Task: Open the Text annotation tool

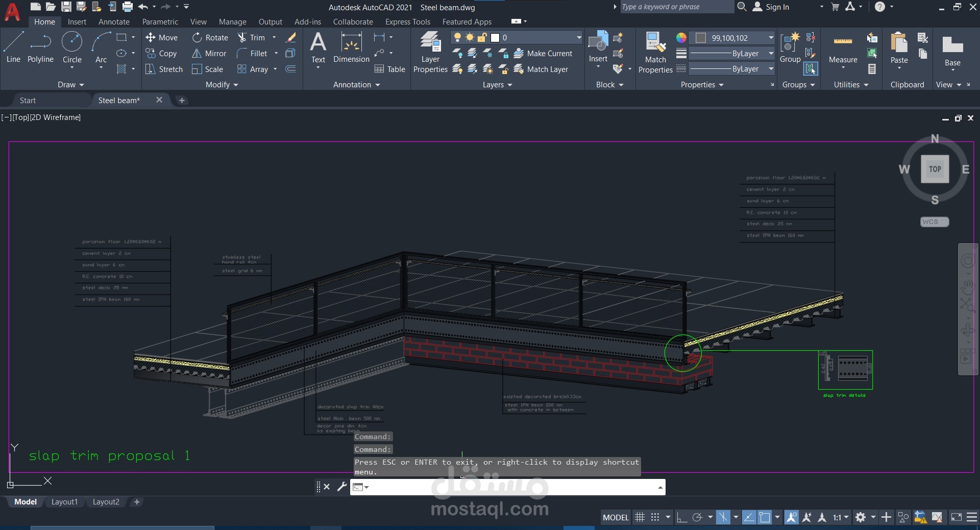Action: click(x=318, y=47)
